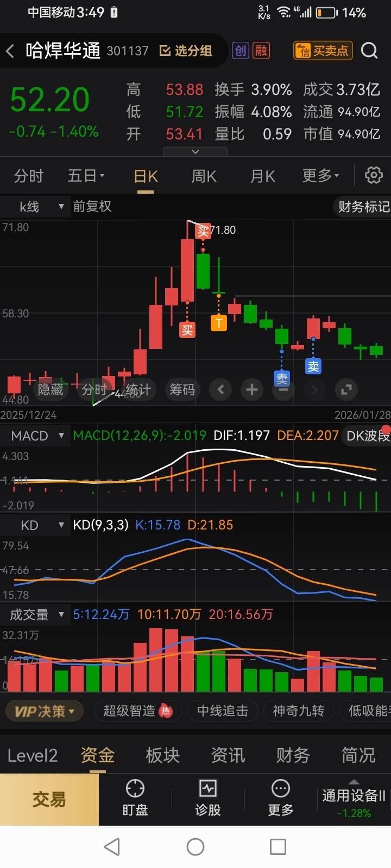
Task: Select 资金 tab
Action: (98, 755)
